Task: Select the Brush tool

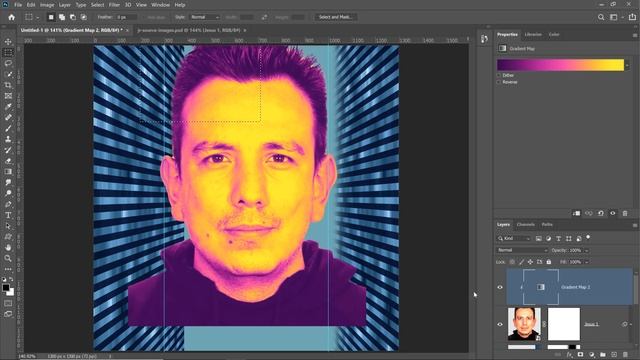Action: tap(8, 128)
